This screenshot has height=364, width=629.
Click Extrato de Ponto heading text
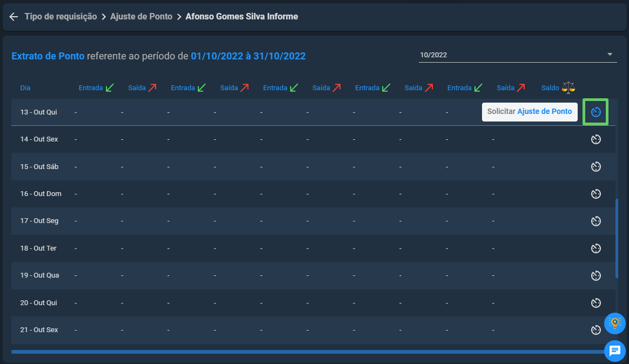click(x=48, y=56)
